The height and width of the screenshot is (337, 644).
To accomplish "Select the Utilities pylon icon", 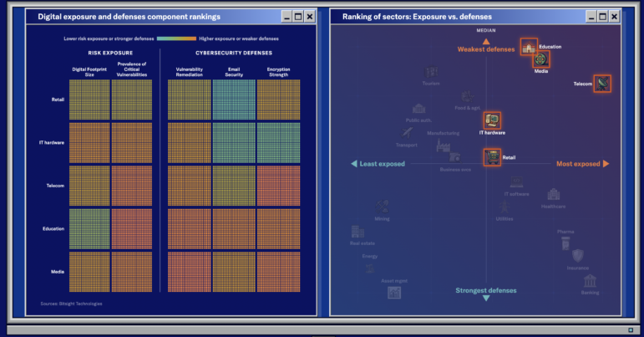I will [x=505, y=207].
